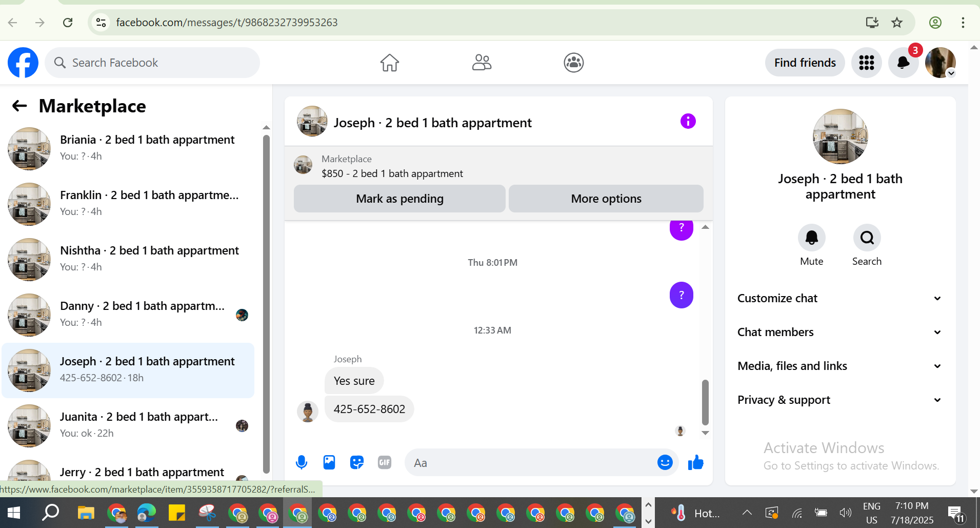Viewport: 980px width, 528px height.
Task: Open Franklin's apartment conversation
Action: pos(128,204)
